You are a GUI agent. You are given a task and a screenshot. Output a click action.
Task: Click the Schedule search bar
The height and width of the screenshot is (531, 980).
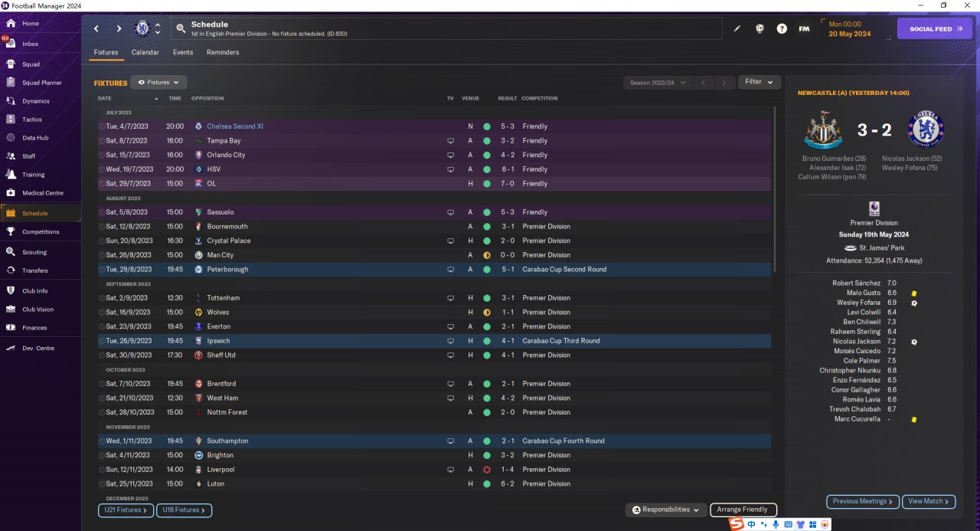[x=446, y=29]
